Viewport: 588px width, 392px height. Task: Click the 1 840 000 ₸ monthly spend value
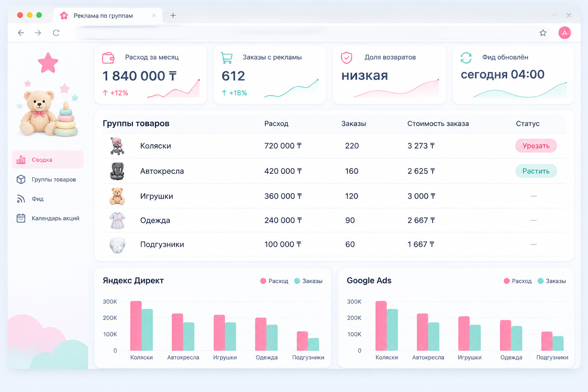[x=140, y=76]
